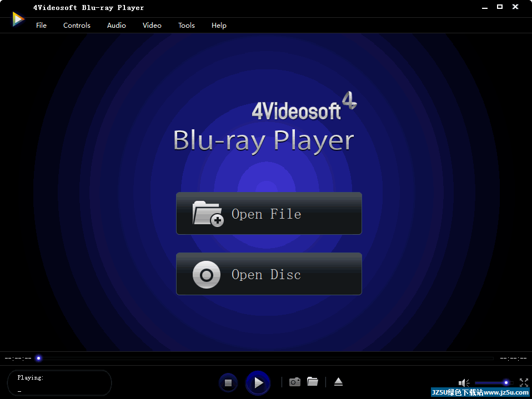The width and height of the screenshot is (532, 399).
Task: Click the Open File button
Action: click(269, 214)
